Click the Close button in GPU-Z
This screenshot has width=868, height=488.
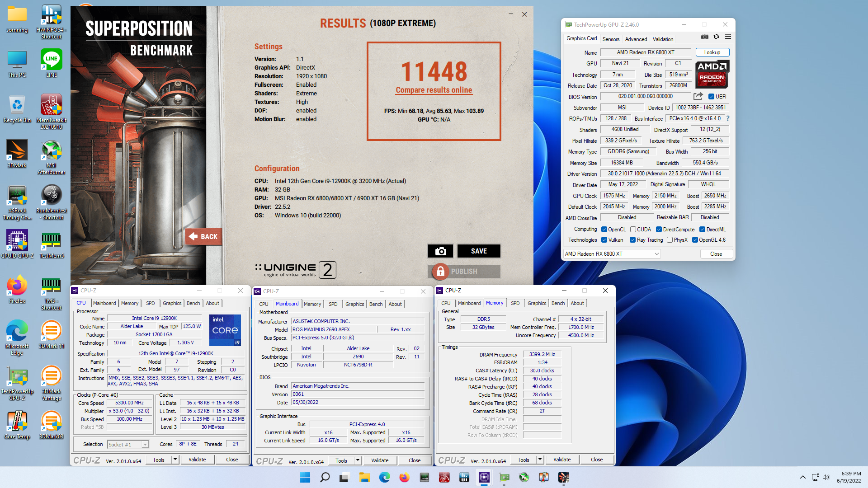tap(716, 254)
